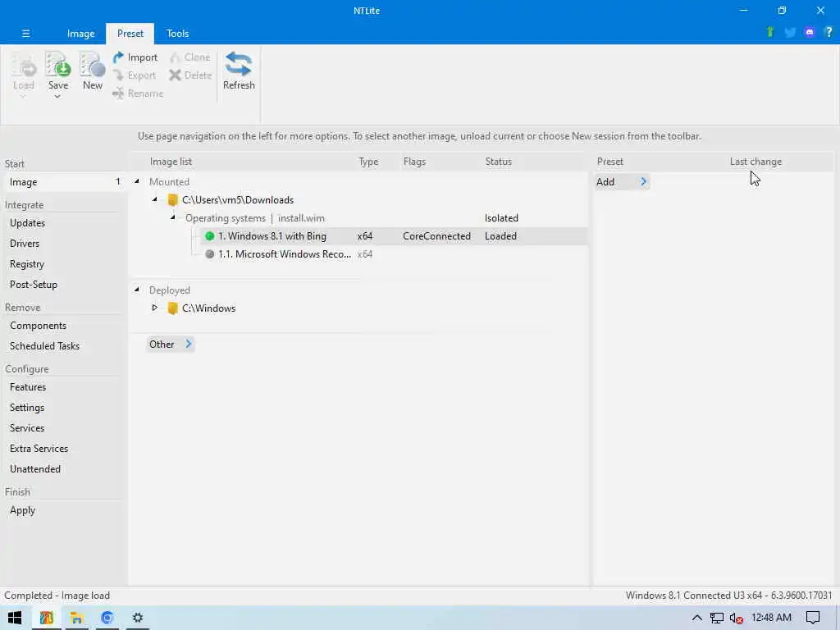Click the green loaded status dot
Viewport: 840px width, 630px height.
pyautogui.click(x=209, y=236)
